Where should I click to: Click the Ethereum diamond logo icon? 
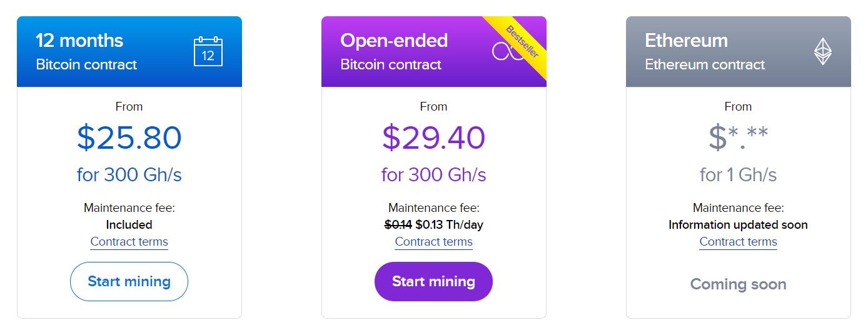coord(823,52)
